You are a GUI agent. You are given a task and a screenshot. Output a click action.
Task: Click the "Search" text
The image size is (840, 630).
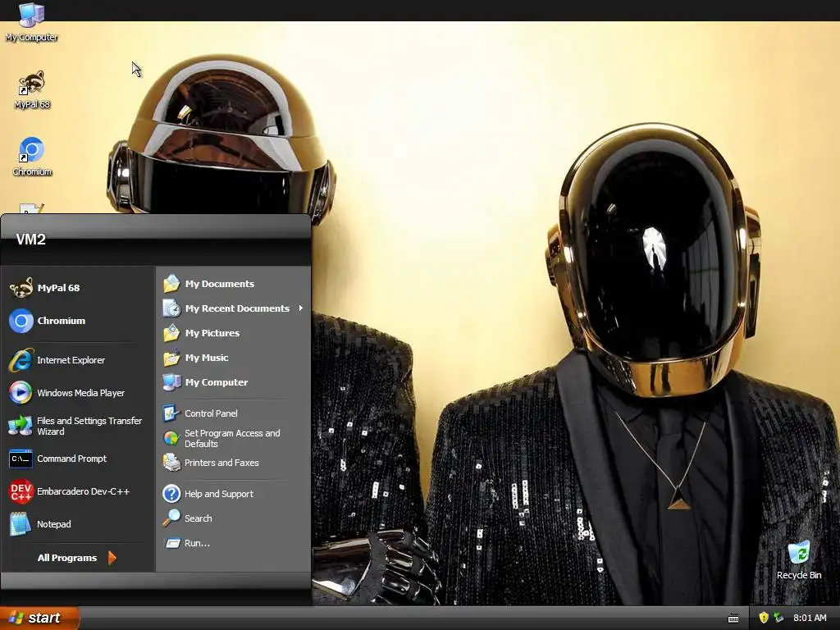click(199, 518)
